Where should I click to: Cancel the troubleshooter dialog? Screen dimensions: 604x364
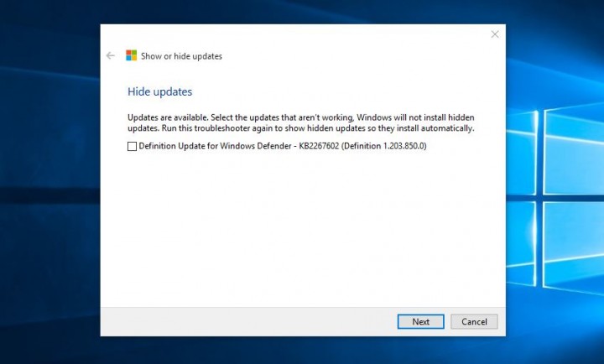pyautogui.click(x=474, y=321)
